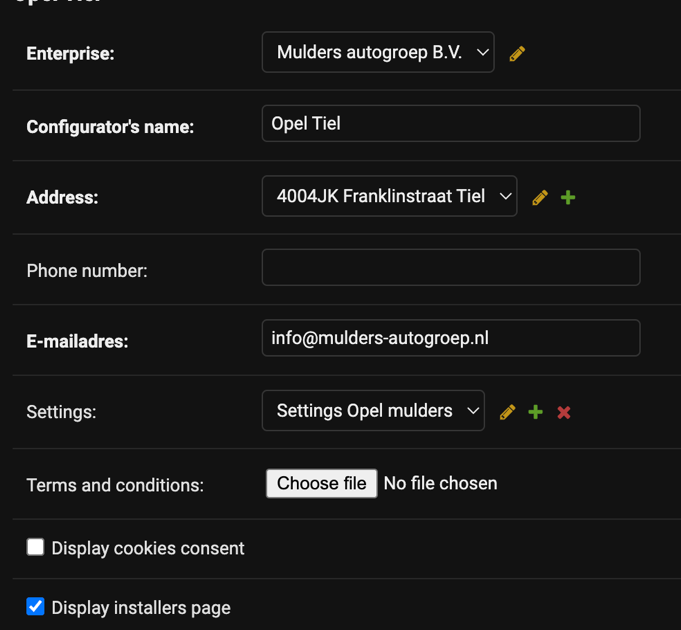The image size is (681, 630).
Task: Click the Display installers page label
Action: 141,608
